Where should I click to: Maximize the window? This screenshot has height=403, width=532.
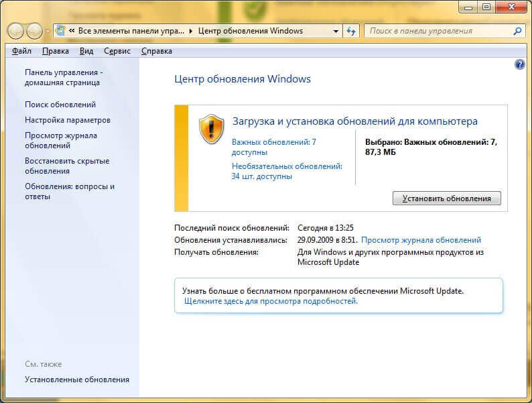pos(486,7)
